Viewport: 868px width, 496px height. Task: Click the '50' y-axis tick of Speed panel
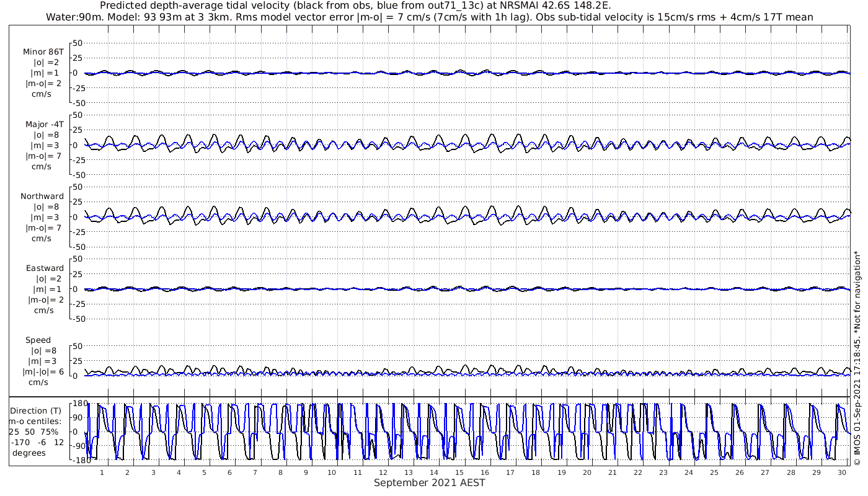[x=78, y=346]
